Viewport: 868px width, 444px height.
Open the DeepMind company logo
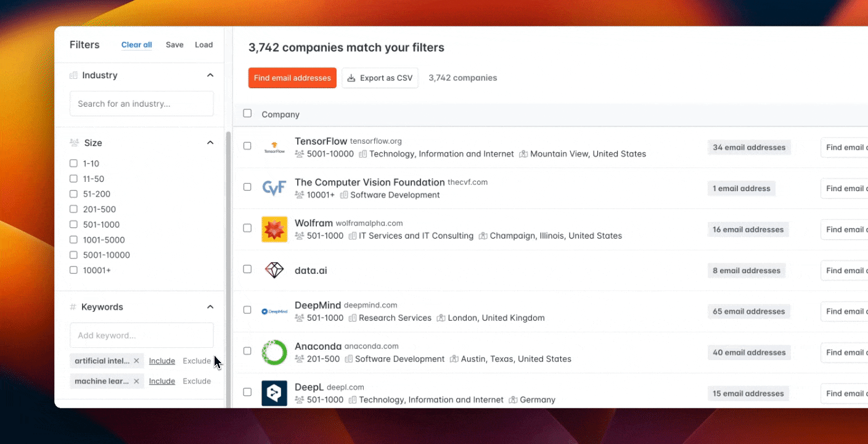point(274,311)
